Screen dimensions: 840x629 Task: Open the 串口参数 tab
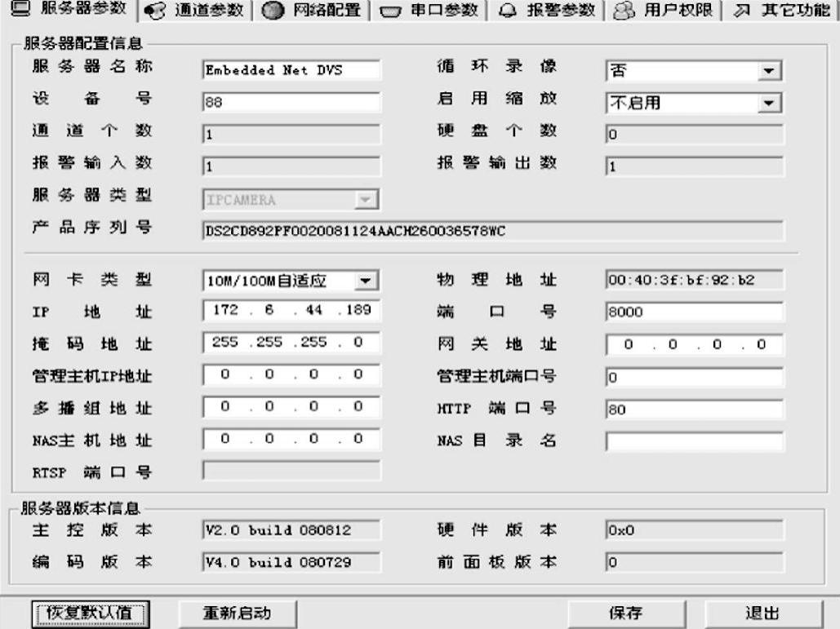point(429,11)
